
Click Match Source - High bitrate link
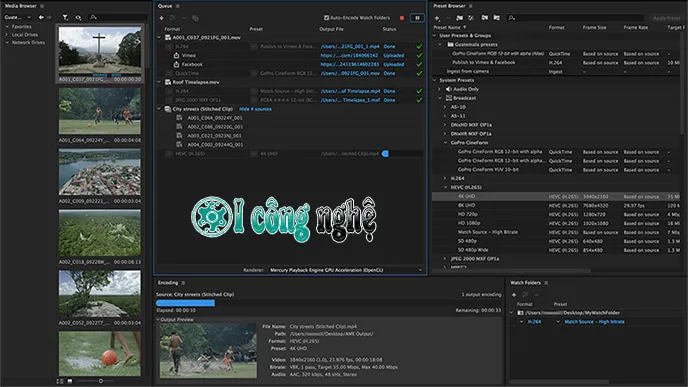[594, 322]
